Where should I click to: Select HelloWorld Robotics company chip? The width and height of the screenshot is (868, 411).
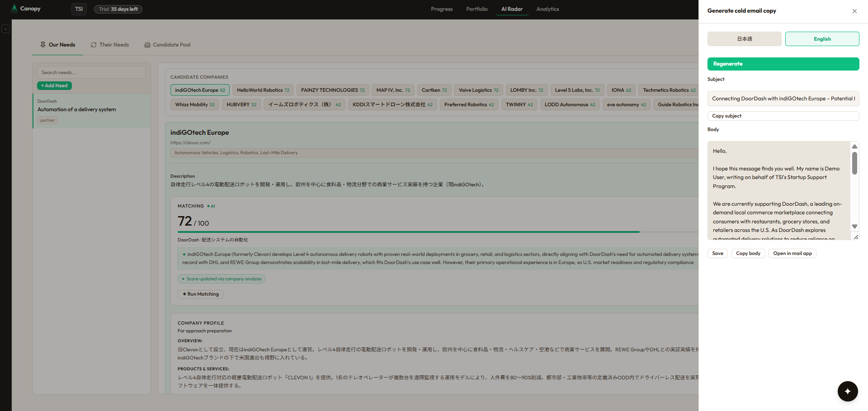point(263,90)
